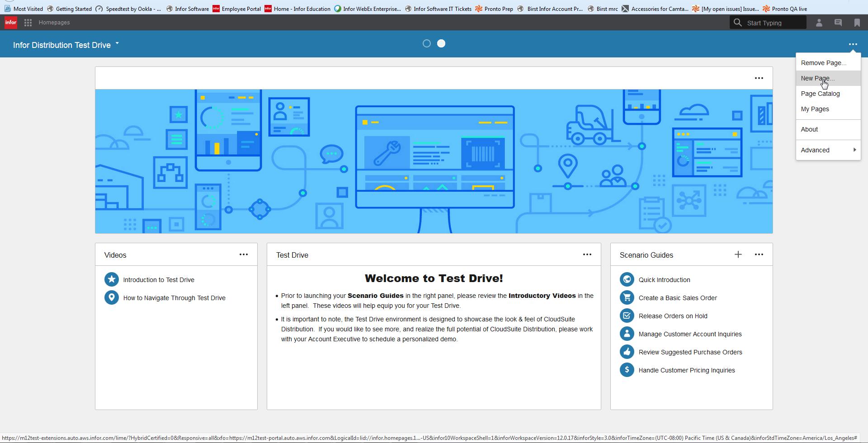Click the red Infor logo icon

11,23
